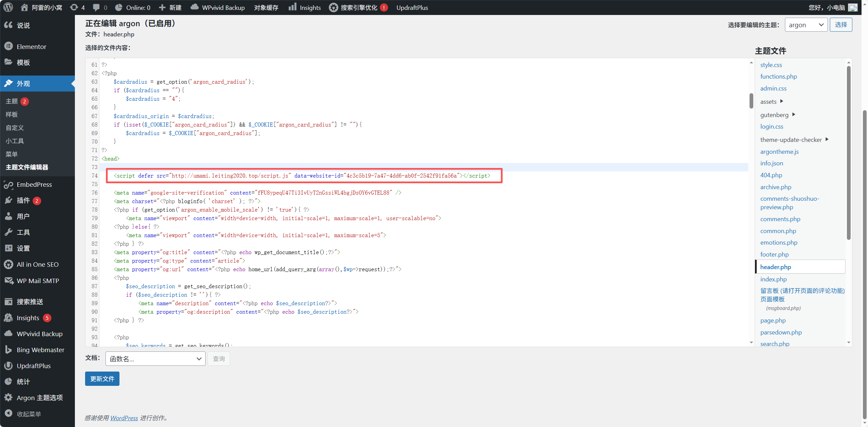Open the argon theme selector dropdown
The image size is (868, 427).
[x=806, y=25]
